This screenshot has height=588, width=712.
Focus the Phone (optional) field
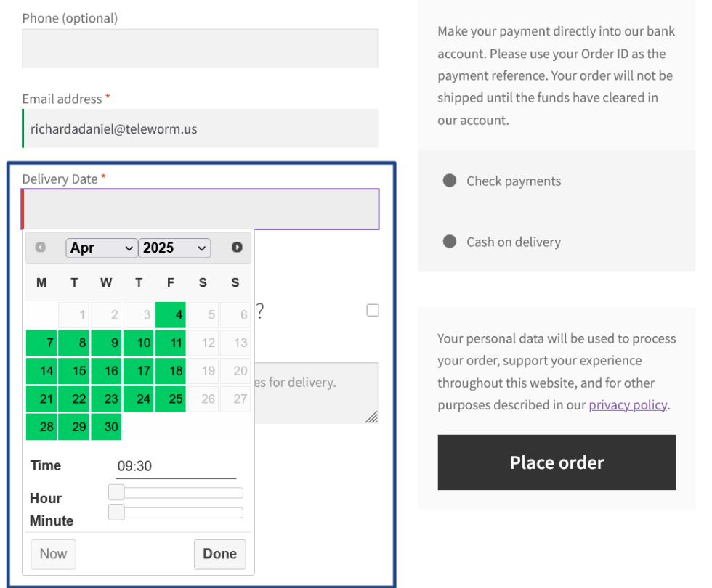tap(200, 49)
